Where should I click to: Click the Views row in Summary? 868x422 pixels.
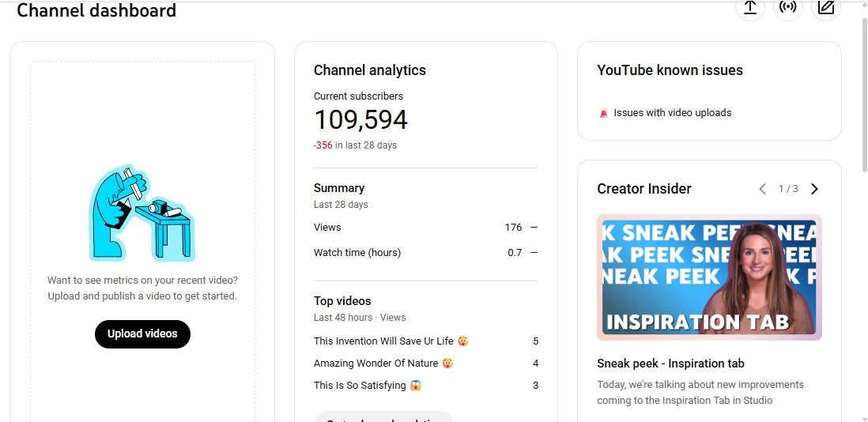425,228
